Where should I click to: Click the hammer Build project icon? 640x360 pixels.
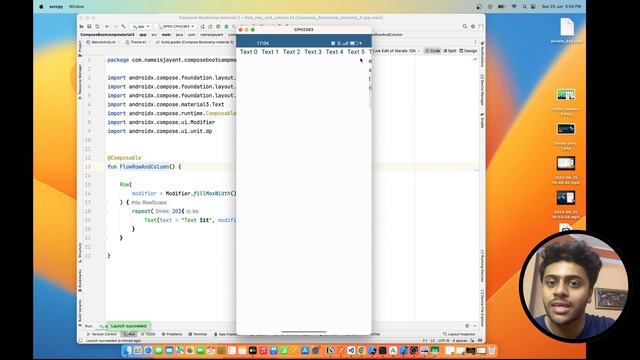pos(124,27)
